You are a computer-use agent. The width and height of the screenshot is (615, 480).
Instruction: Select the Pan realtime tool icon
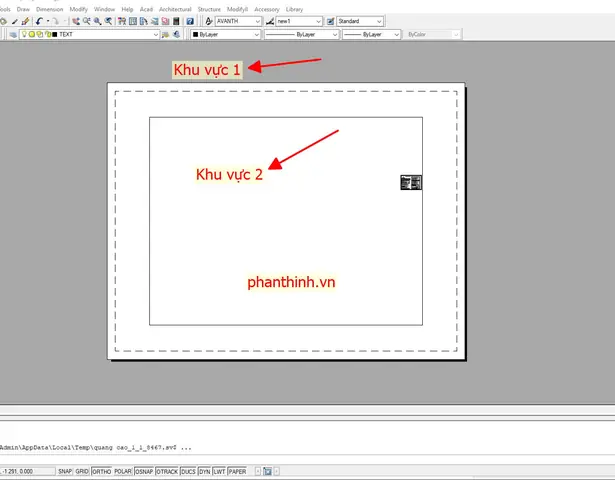(x=76, y=21)
